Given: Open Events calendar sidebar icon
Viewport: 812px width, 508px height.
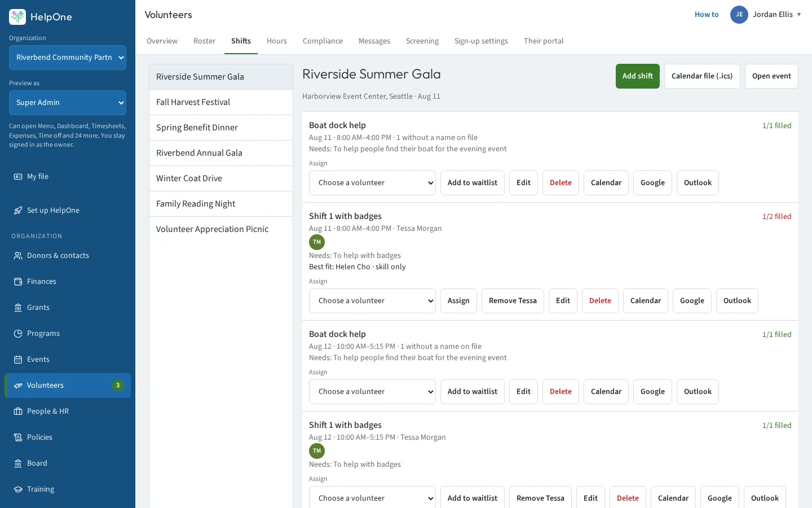Looking at the screenshot, I should coord(18,360).
